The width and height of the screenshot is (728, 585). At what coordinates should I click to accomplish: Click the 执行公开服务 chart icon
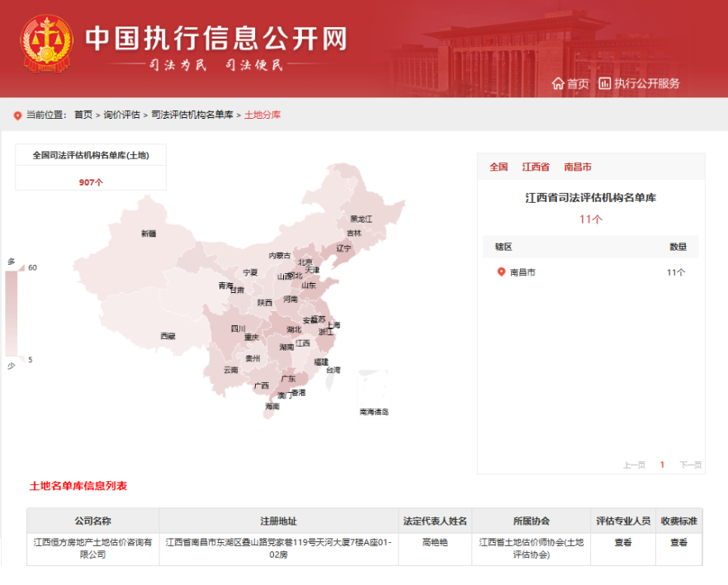pos(605,83)
